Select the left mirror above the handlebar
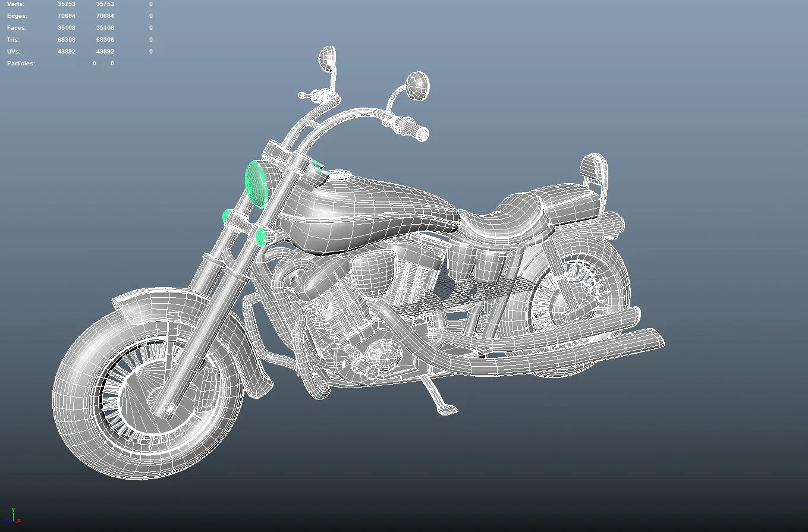 click(327, 59)
